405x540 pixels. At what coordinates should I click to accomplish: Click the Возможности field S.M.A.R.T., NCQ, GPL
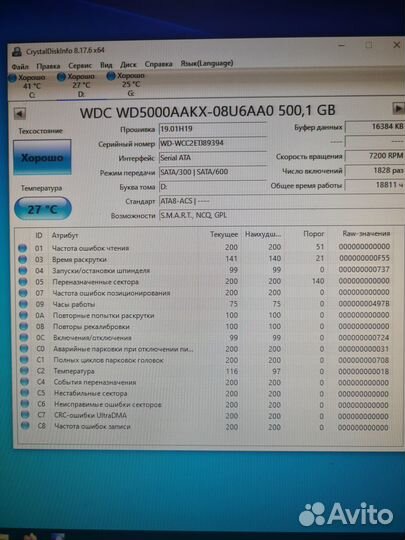(281, 216)
